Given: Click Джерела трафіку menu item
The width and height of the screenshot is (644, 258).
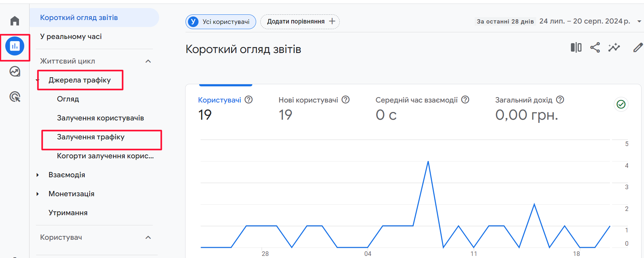Looking at the screenshot, I should [80, 80].
